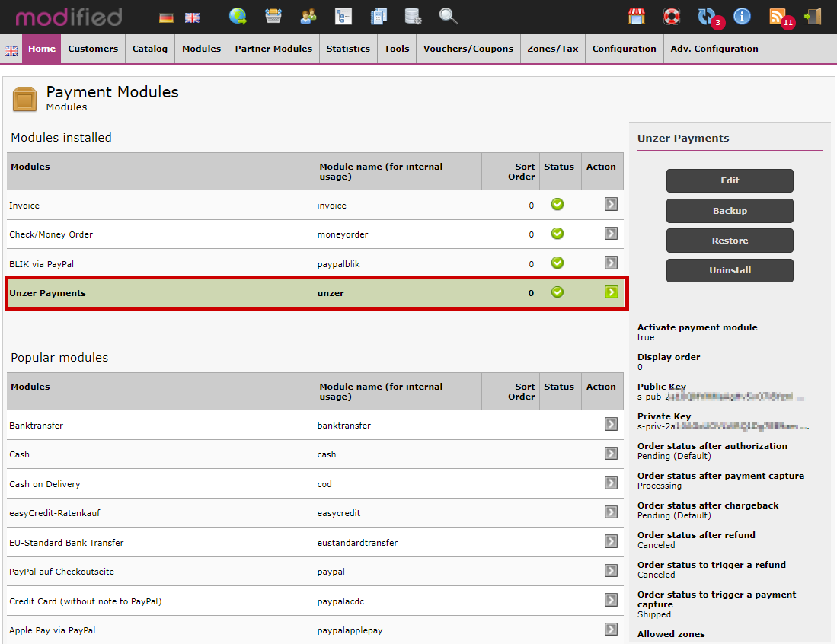Select the PayPal auf Checkoutseite module
This screenshot has height=644, width=837.
(x=62, y=572)
